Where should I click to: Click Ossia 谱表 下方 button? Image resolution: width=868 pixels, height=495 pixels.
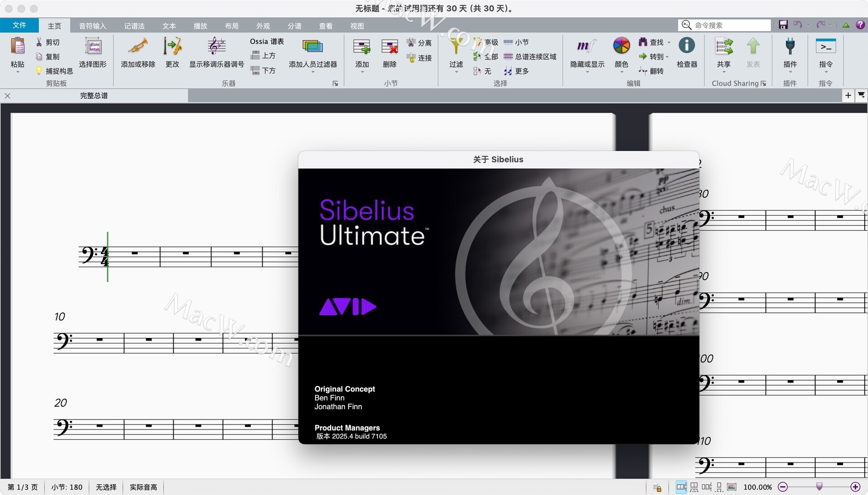[x=263, y=71]
